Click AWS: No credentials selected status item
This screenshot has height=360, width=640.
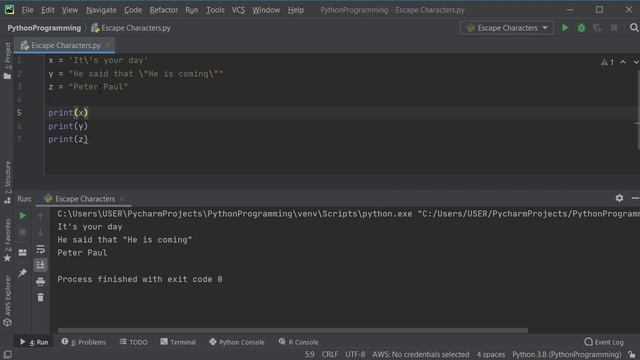pos(420,354)
